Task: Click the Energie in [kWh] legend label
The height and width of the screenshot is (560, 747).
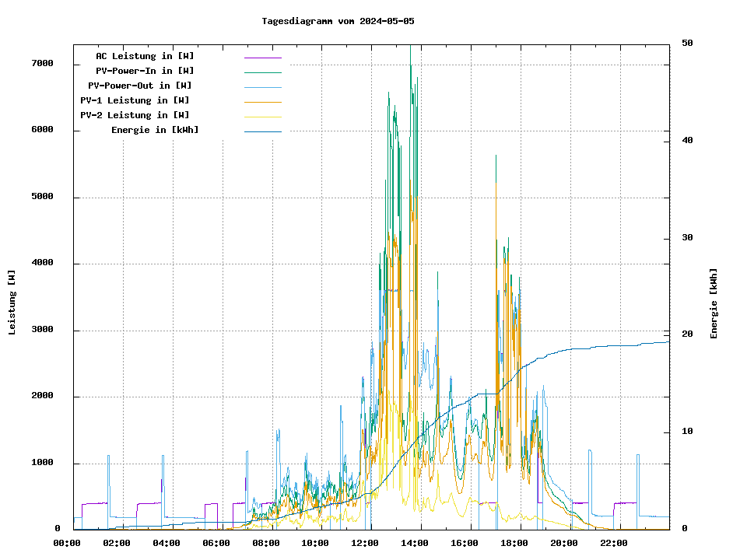Action: [x=155, y=130]
